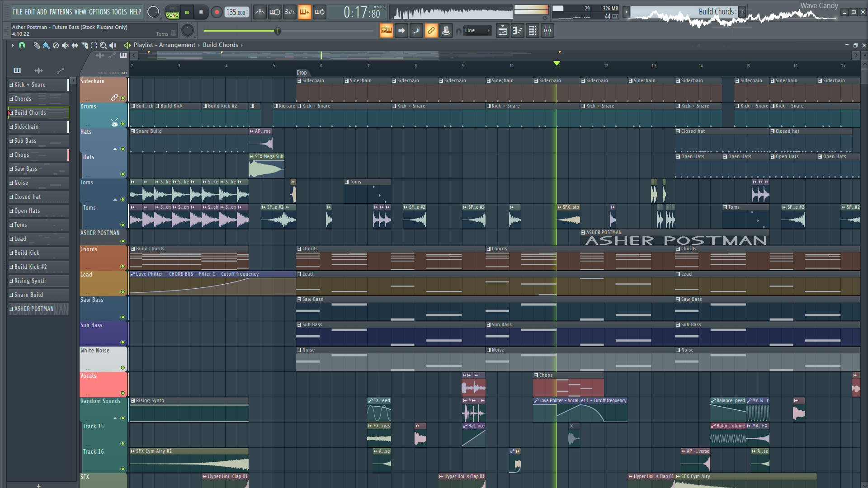
Task: Mute the Saw Bass track
Action: click(x=123, y=317)
